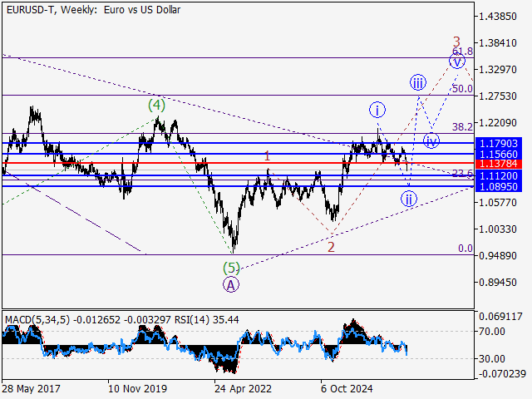Select the 1.08950 blue price label
532x399 pixels.
pos(499,186)
